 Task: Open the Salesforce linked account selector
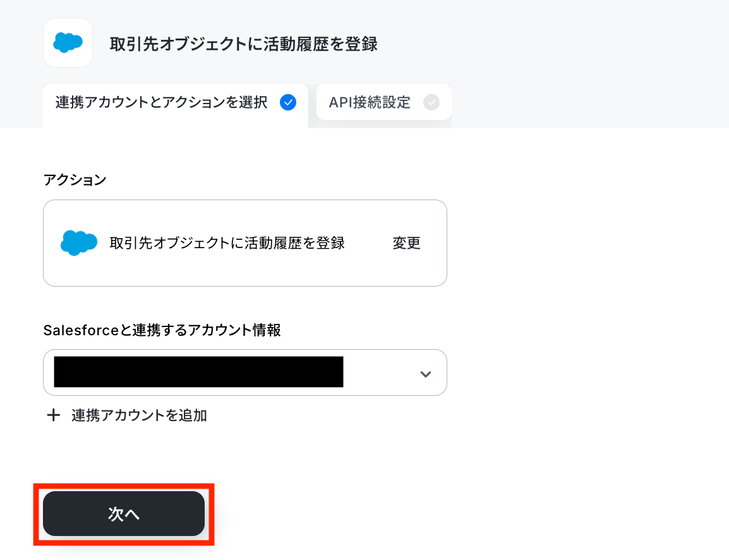(245, 372)
